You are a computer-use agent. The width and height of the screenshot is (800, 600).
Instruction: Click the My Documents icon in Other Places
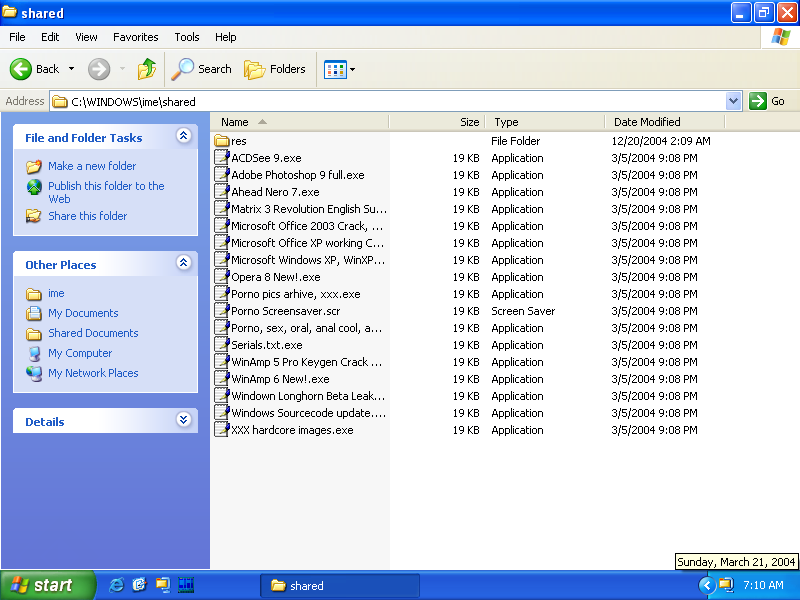[x=34, y=313]
